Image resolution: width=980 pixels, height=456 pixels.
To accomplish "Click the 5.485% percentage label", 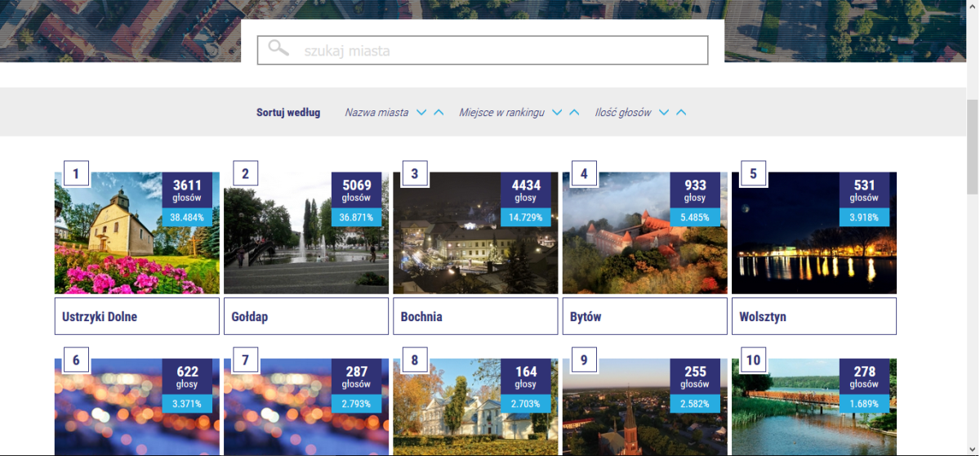I will [x=695, y=217].
